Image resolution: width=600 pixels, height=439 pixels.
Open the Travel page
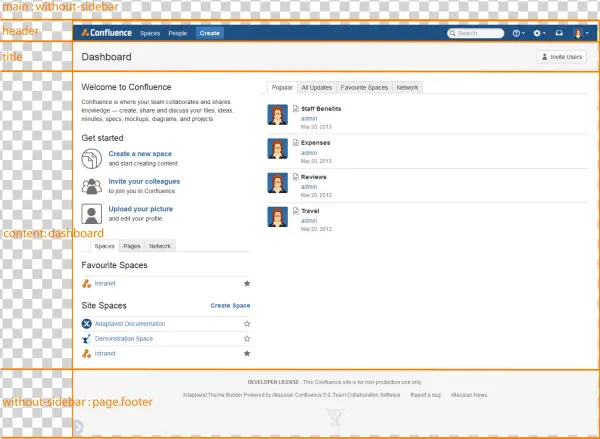[x=310, y=211]
